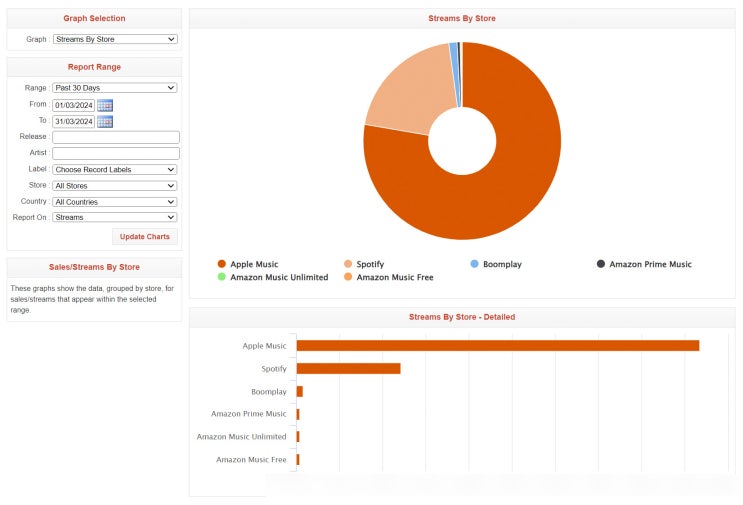The image size is (743, 505).
Task: Click the Amazon Prime Music bar chart label
Action: (x=249, y=414)
